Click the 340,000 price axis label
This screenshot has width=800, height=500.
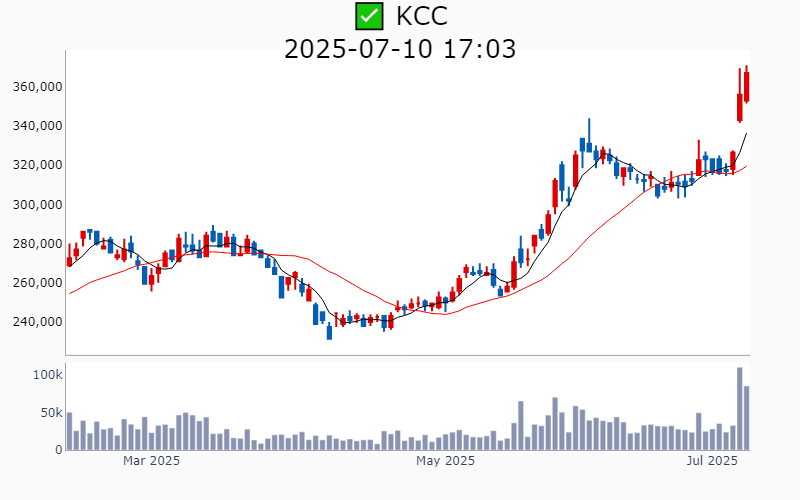(37, 126)
